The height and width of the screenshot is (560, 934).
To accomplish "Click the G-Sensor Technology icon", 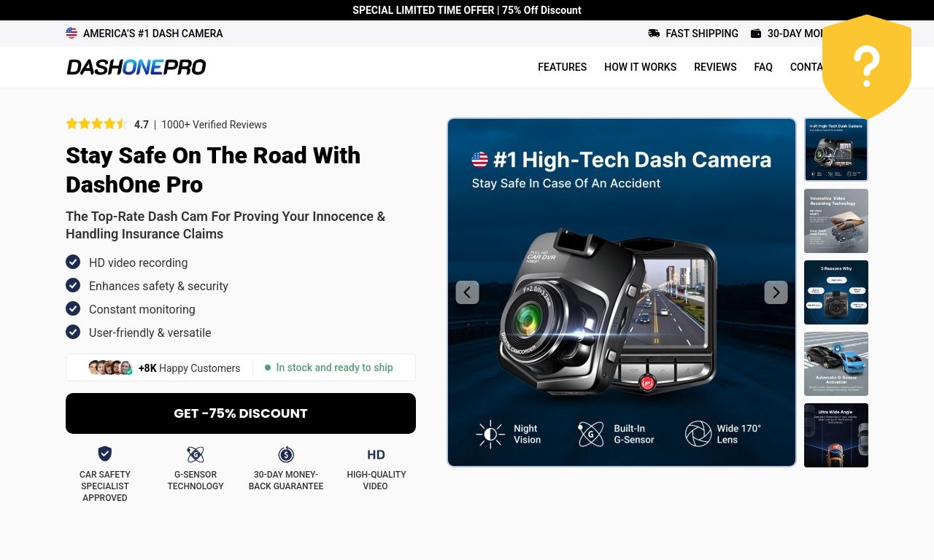I will [x=196, y=454].
